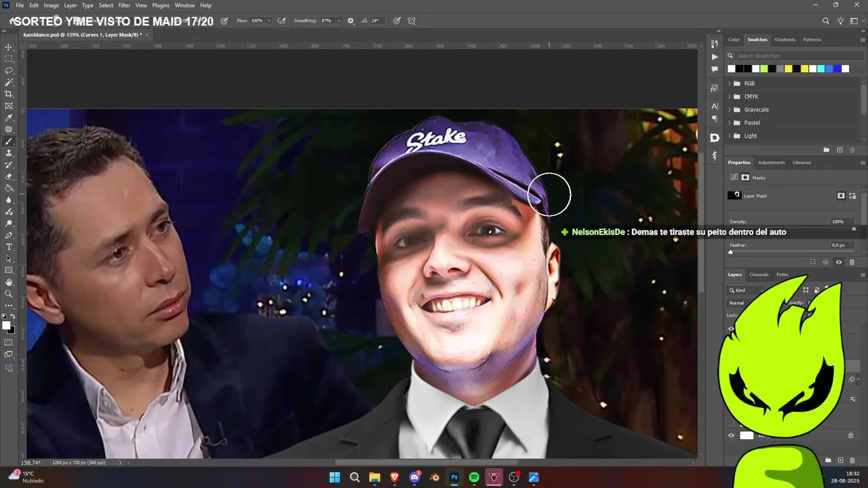The width and height of the screenshot is (868, 488).
Task: Switch to the Channels tab
Action: [759, 274]
